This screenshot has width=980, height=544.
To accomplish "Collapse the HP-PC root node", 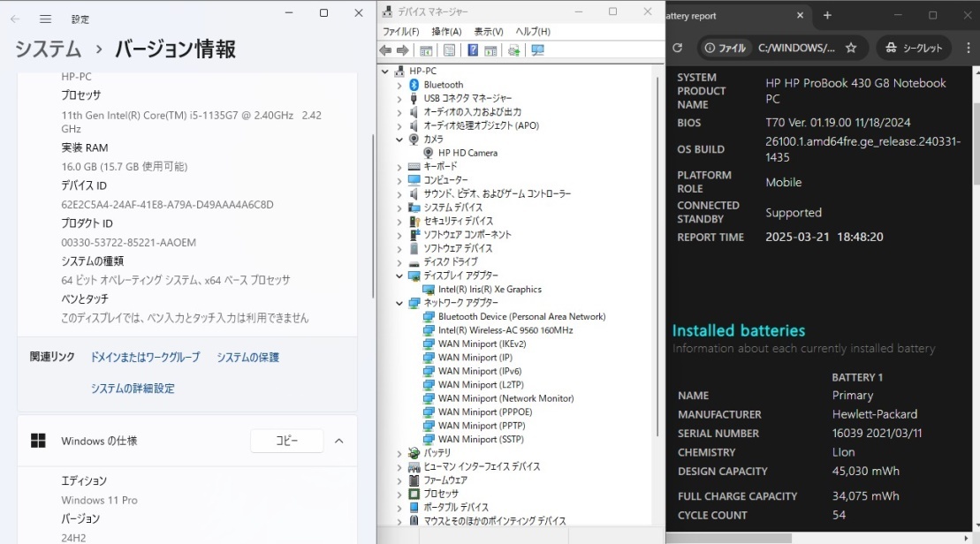I will (x=385, y=72).
